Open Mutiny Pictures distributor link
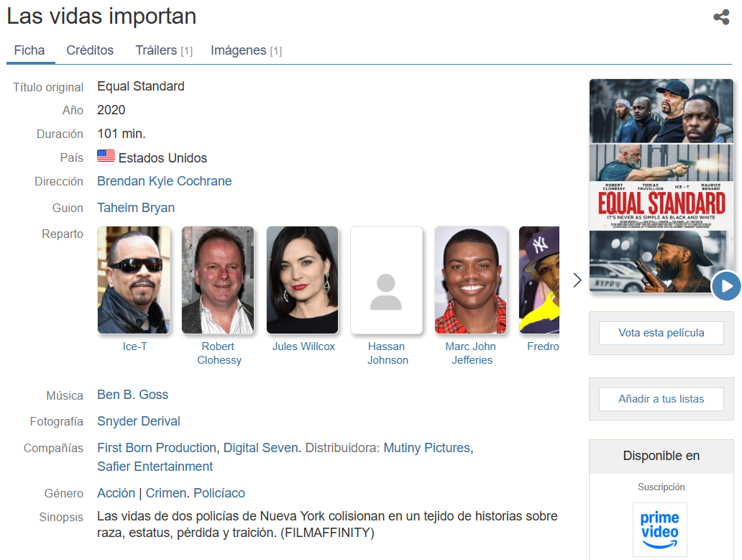Image resolution: width=742 pixels, height=560 pixels. pyautogui.click(x=426, y=448)
